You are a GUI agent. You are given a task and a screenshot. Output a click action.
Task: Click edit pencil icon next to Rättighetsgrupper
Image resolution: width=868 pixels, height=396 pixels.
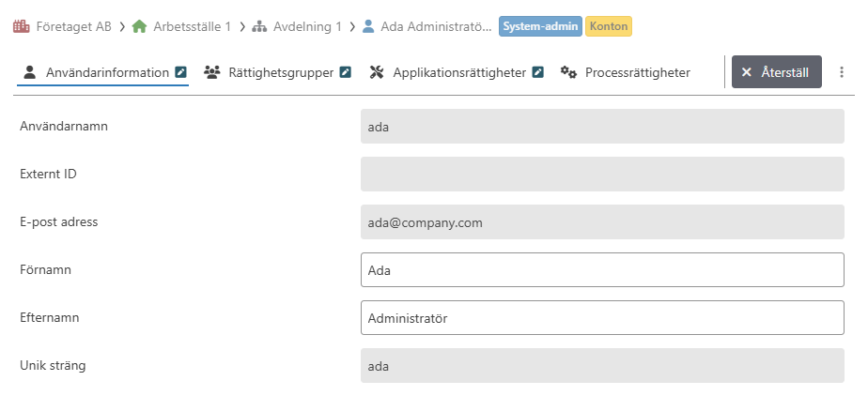point(346,72)
